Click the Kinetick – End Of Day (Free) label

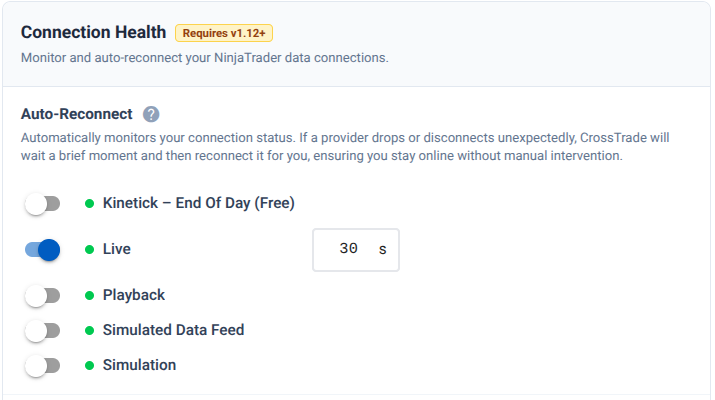coord(198,204)
